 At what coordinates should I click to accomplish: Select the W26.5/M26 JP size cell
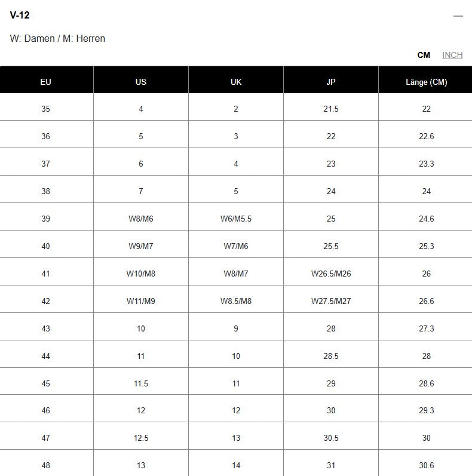[331, 274]
